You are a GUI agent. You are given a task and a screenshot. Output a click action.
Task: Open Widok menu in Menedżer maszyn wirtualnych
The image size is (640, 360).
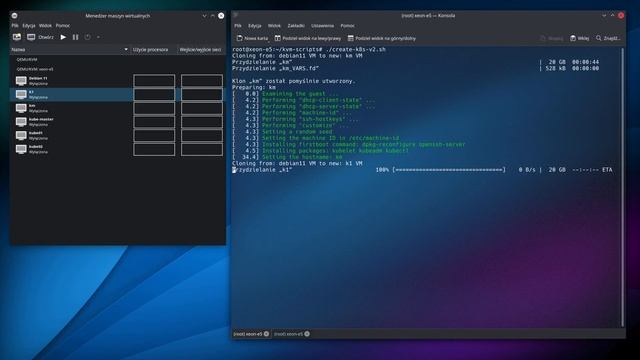point(45,25)
